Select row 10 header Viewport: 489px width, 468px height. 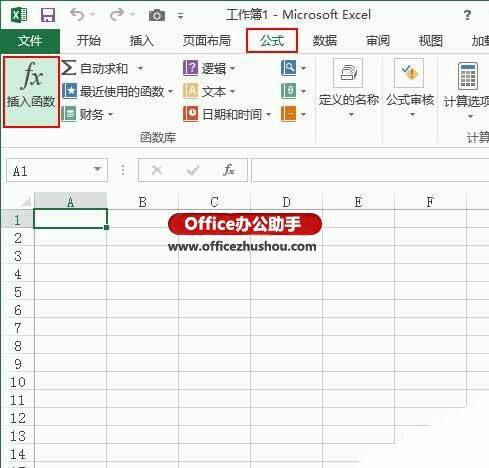(17, 382)
